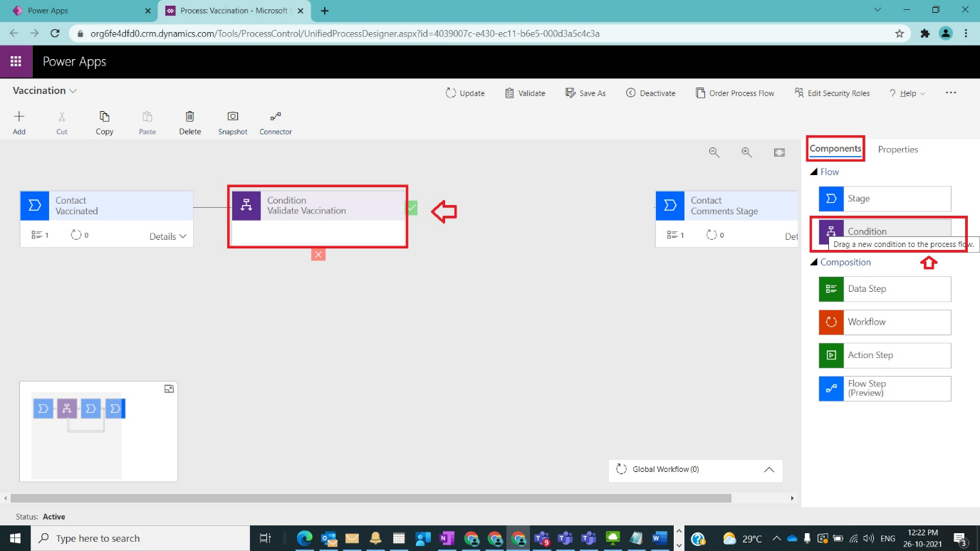Expand Details on the Contact Vaccinated stage
The width and height of the screenshot is (980, 551).
click(x=167, y=236)
